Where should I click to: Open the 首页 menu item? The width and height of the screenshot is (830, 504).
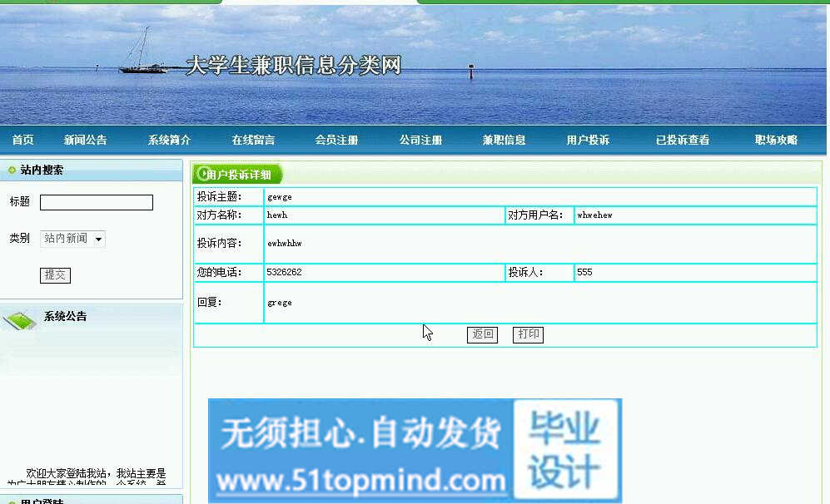pos(22,140)
